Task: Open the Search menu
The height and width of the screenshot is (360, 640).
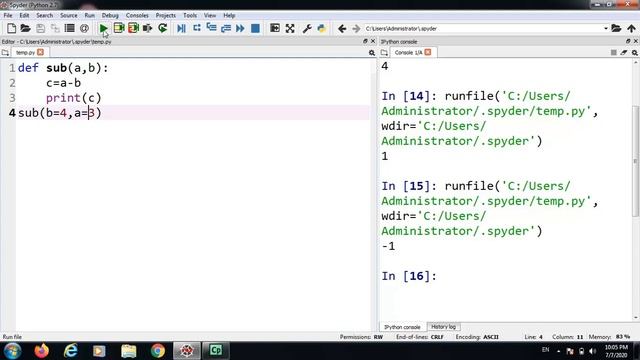Action: (44, 16)
